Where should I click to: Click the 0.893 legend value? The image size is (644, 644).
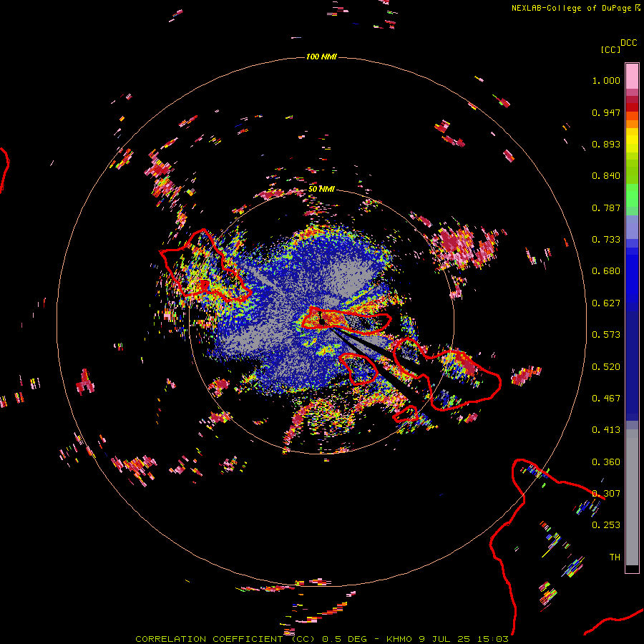tap(606, 144)
